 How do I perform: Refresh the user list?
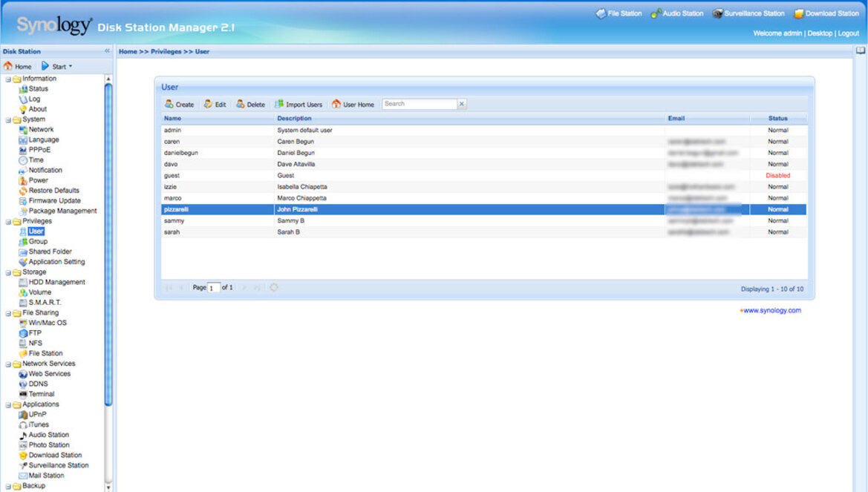[x=273, y=287]
